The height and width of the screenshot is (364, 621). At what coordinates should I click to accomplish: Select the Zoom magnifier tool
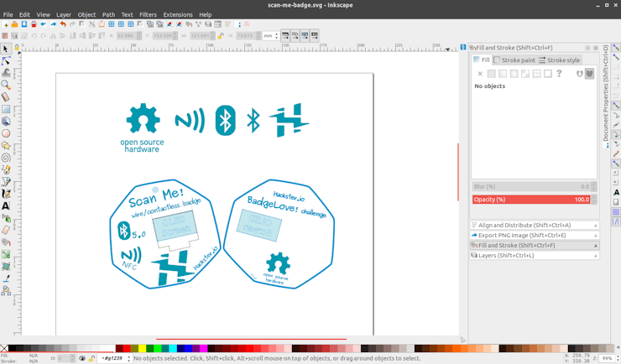6,85
